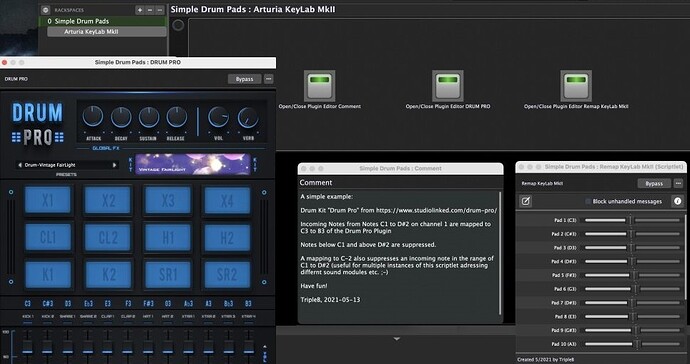Trigger the X3 drum pad
Viewport: 690px width, 364px height.
pyautogui.click(x=168, y=200)
